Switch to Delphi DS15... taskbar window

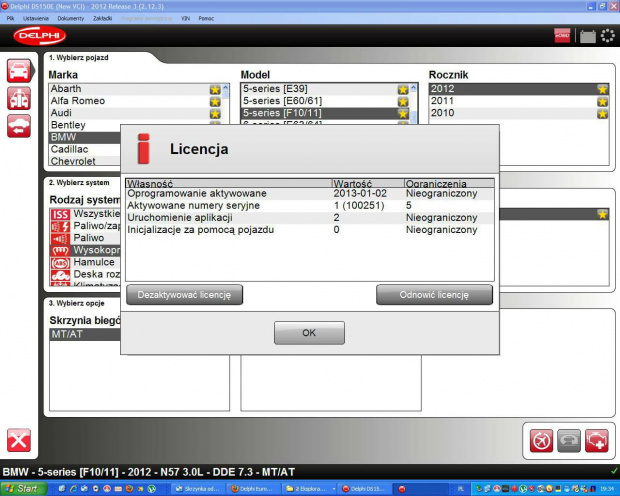coord(363,489)
